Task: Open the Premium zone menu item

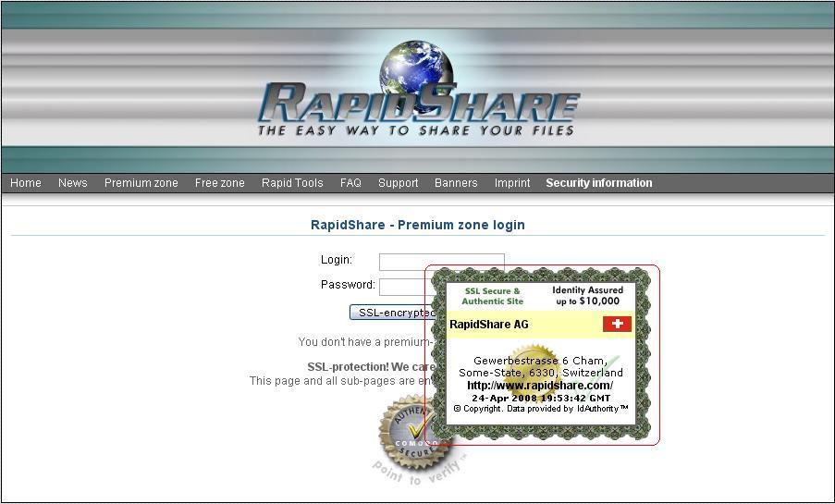Action: tap(141, 183)
